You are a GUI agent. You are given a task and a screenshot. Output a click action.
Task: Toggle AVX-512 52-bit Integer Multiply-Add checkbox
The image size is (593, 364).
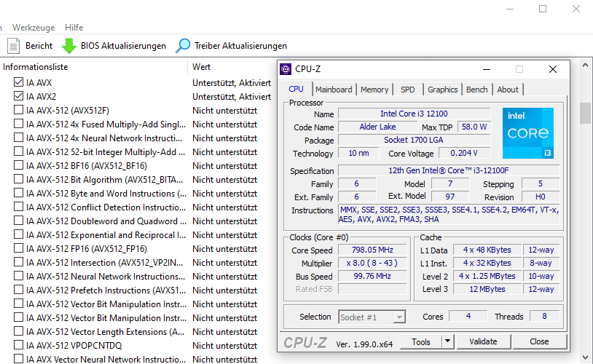(x=18, y=151)
